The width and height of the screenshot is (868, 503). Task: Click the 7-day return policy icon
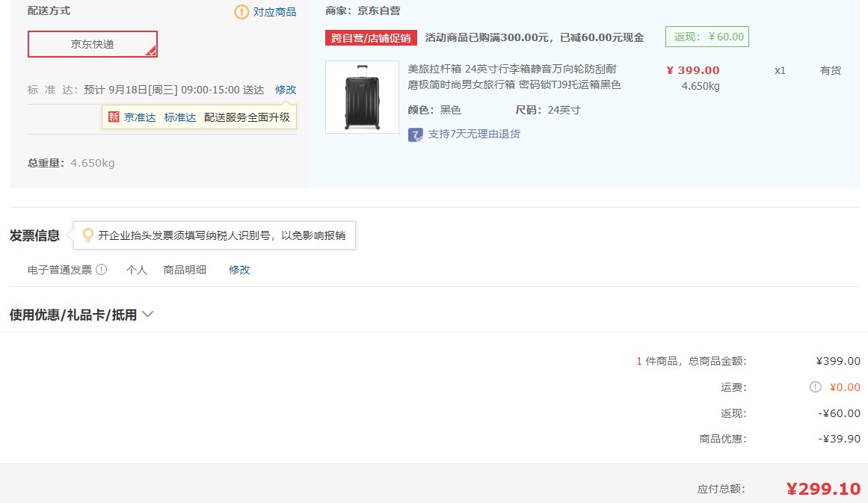415,135
